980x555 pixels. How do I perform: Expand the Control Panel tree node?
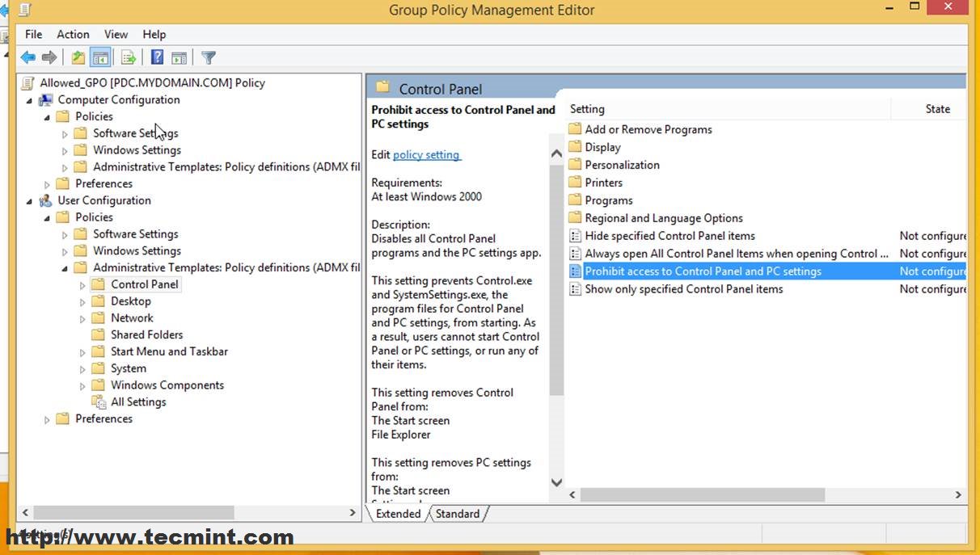pos(82,284)
